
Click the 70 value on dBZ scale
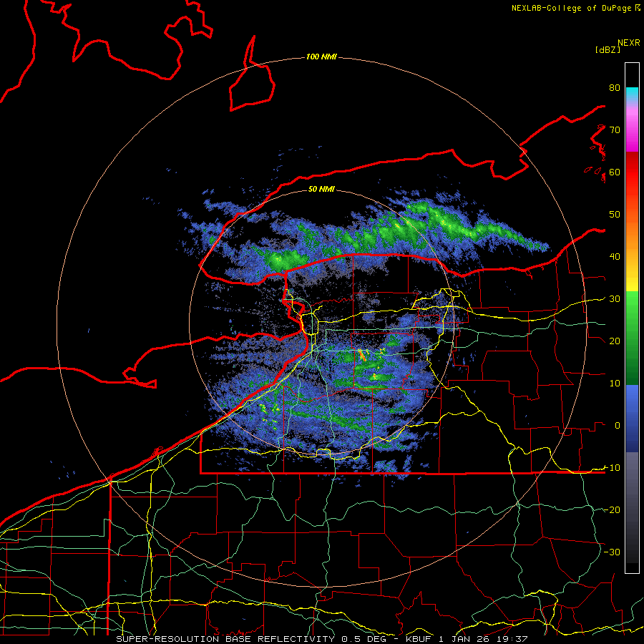coord(615,130)
